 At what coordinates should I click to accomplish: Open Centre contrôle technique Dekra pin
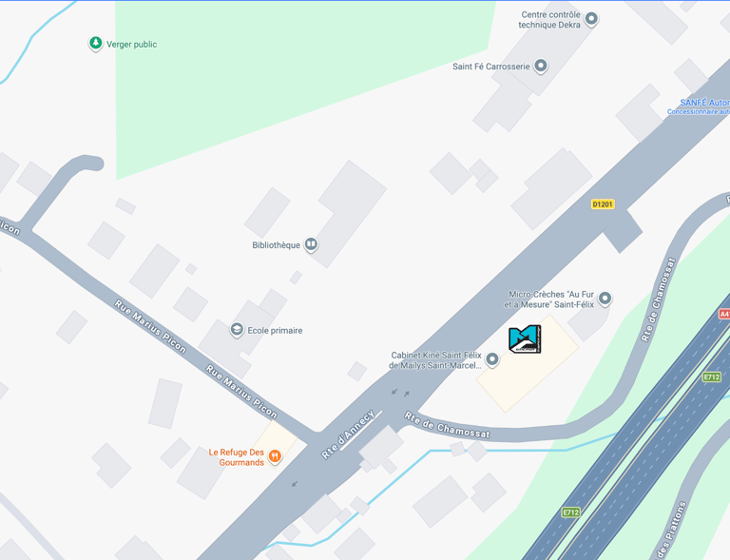591,19
